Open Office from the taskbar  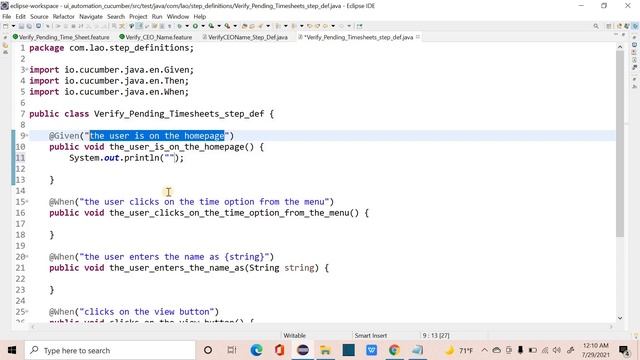(279, 350)
